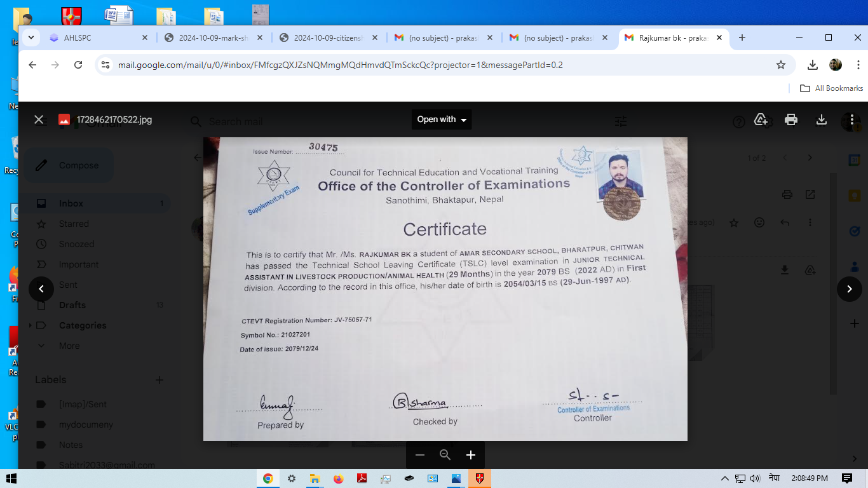Switch to the AHLSPC tab

pos(98,38)
